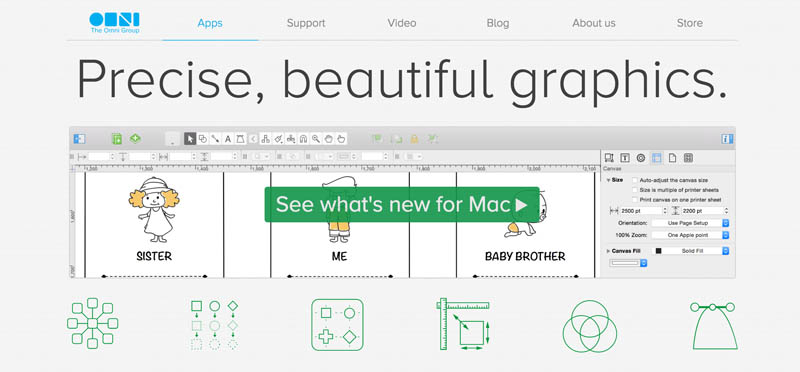Screen dimensions: 800x372
Task: Select the Diagramming tool
Action: pyautogui.click(x=265, y=138)
